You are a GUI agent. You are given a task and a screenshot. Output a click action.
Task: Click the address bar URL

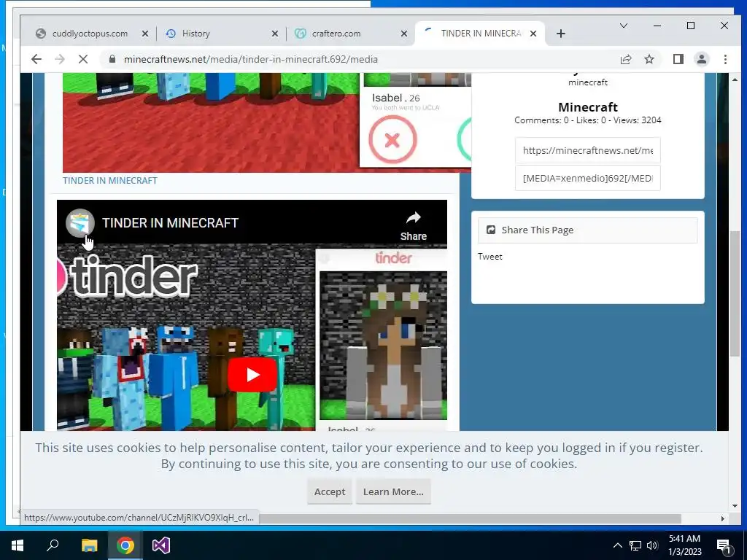(x=251, y=59)
